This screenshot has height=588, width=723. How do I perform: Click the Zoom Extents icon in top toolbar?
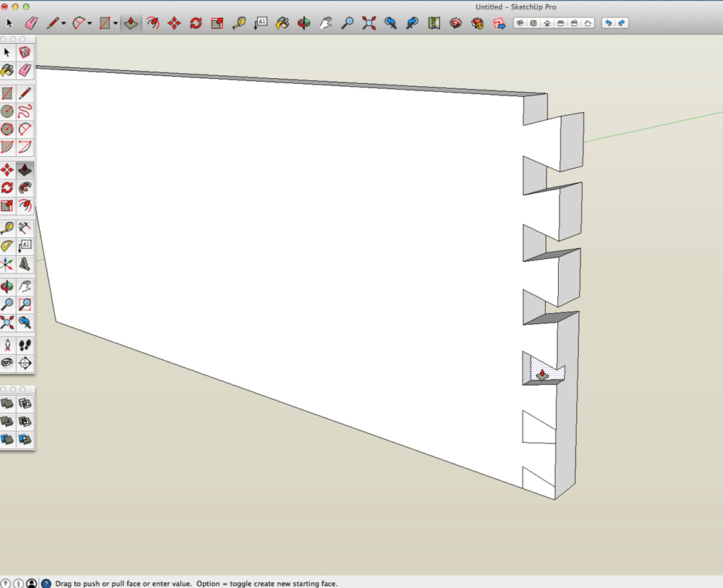pyautogui.click(x=369, y=23)
